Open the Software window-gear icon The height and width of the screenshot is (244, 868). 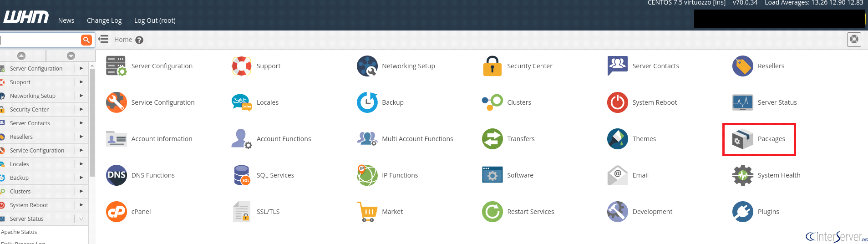(492, 175)
